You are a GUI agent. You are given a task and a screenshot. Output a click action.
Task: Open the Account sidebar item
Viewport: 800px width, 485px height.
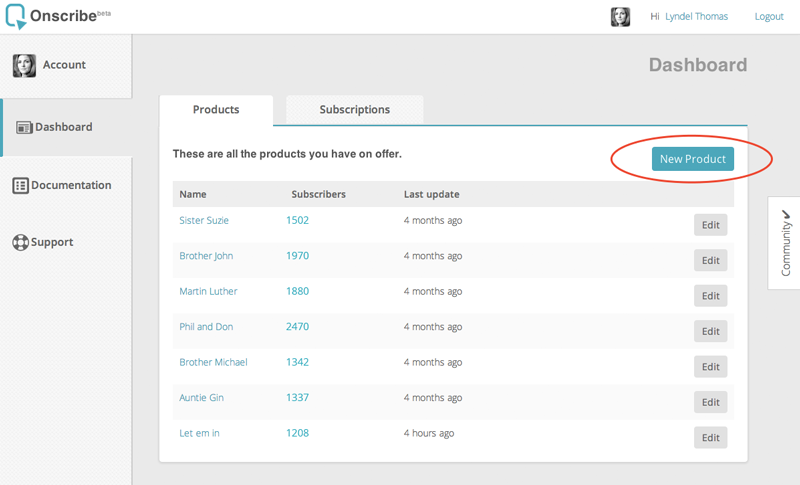(66, 66)
